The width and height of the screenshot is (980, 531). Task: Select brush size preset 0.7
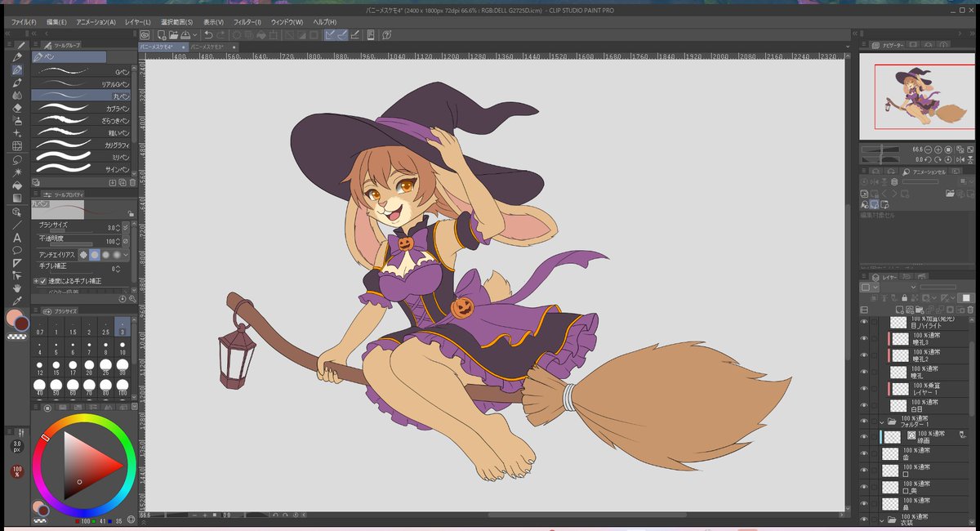coord(40,328)
